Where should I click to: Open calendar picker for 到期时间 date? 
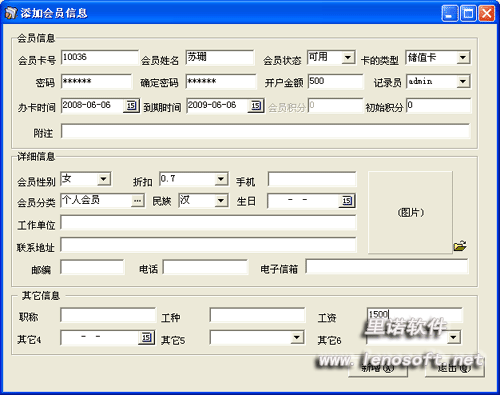click(256, 106)
